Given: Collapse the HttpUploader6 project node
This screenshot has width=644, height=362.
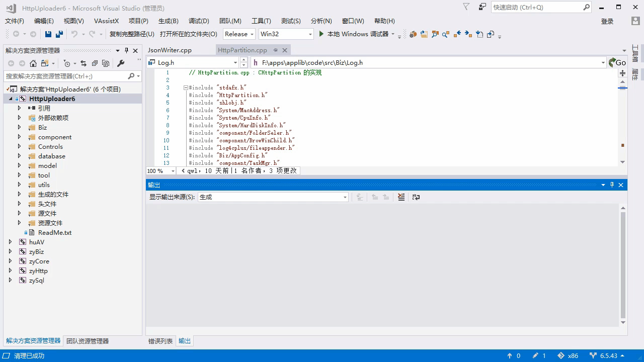Looking at the screenshot, I should click(x=11, y=99).
